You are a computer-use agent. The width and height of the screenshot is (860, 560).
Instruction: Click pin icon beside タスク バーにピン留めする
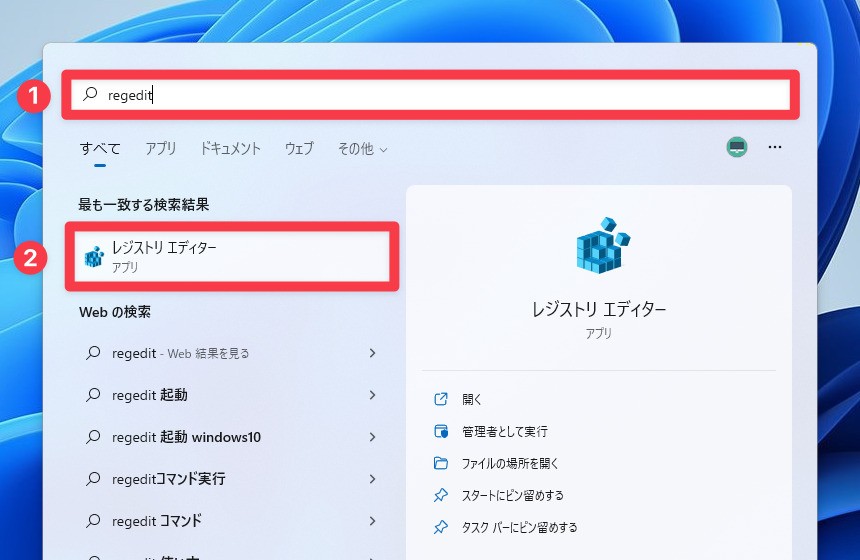[x=441, y=527]
